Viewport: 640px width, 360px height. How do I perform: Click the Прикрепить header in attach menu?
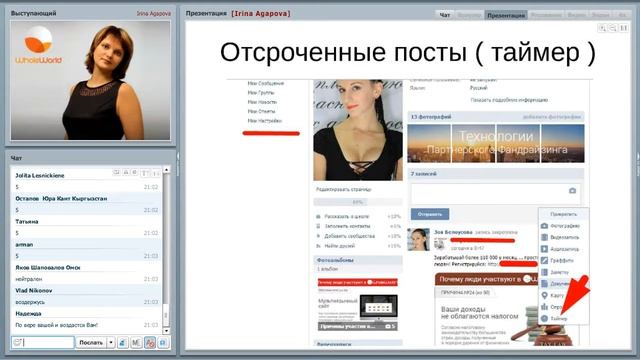pos(563,214)
